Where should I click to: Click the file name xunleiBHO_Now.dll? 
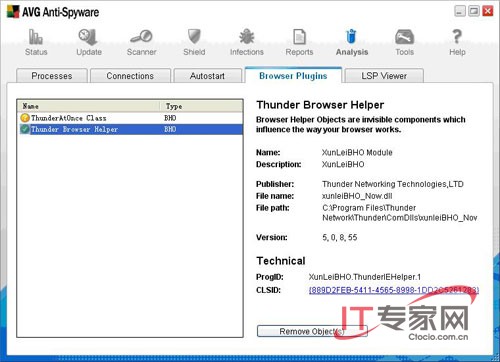[357, 196]
